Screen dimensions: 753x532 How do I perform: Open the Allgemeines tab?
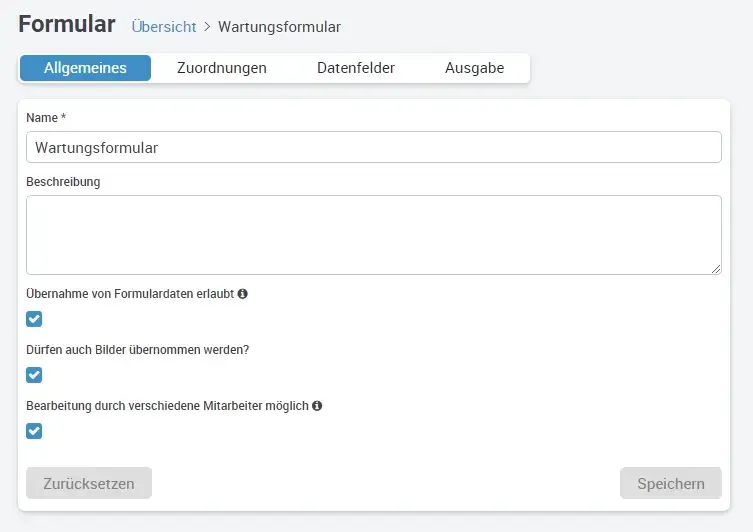[x=85, y=68]
